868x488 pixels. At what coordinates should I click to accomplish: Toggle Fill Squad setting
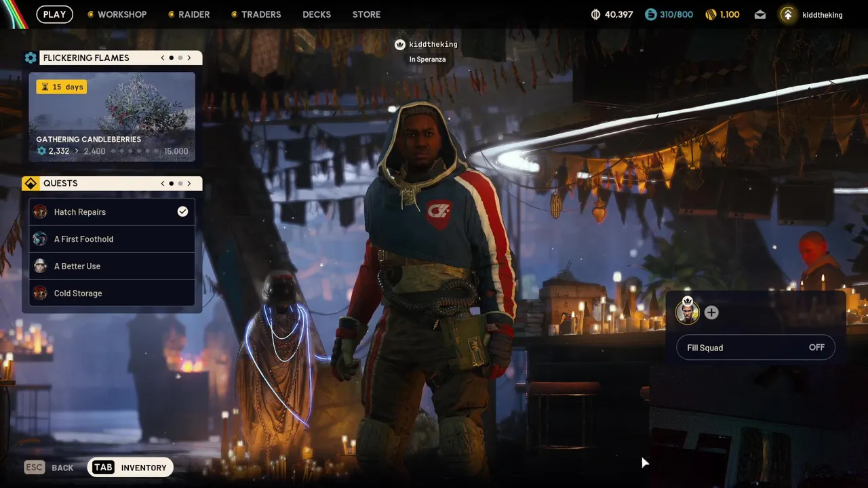point(755,347)
